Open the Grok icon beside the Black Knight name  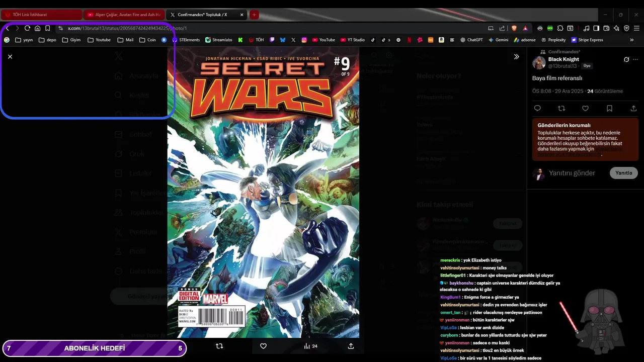tap(626, 59)
